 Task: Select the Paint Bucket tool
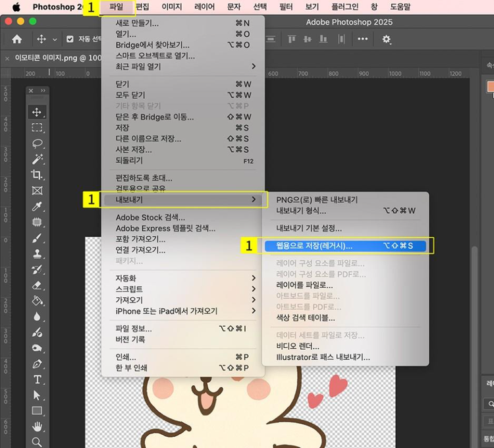37,301
